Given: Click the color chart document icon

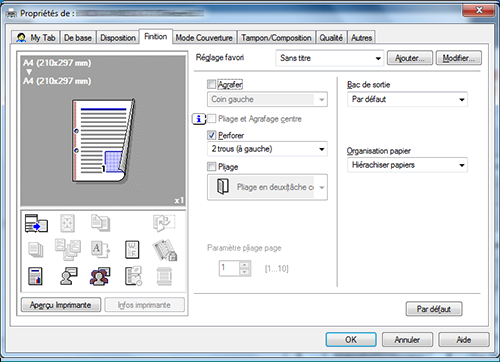Looking at the screenshot, I should pyautogui.click(x=35, y=276).
